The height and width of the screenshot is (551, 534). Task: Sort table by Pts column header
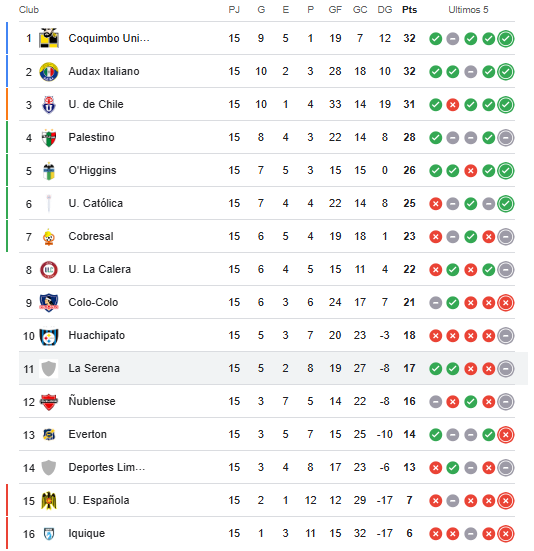pyautogui.click(x=409, y=10)
